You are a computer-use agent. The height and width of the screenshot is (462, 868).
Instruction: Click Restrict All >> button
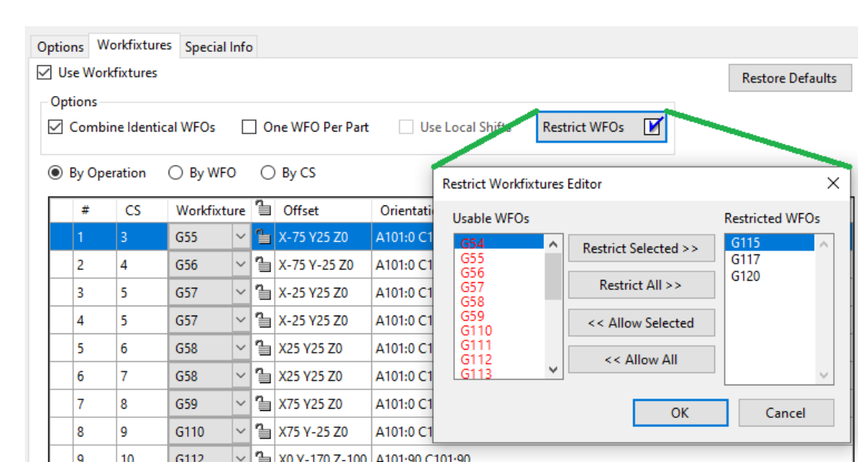pyautogui.click(x=641, y=285)
